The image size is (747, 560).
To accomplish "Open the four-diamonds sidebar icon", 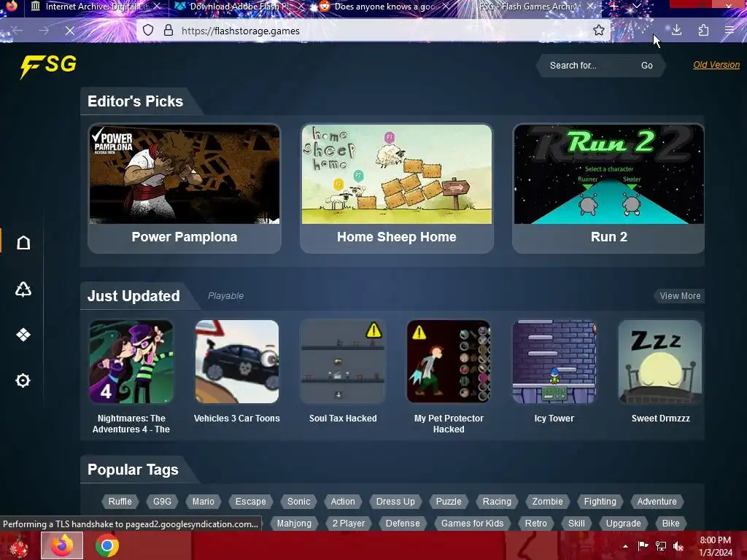I will 23,335.
